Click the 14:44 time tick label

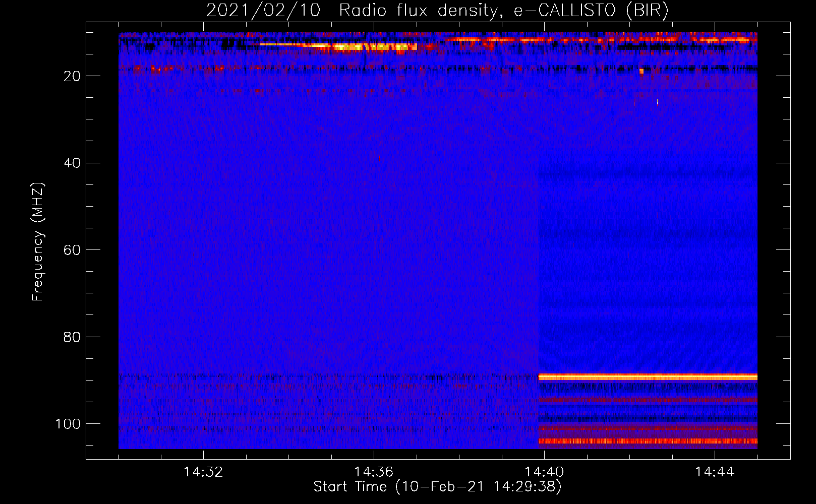[x=715, y=472]
